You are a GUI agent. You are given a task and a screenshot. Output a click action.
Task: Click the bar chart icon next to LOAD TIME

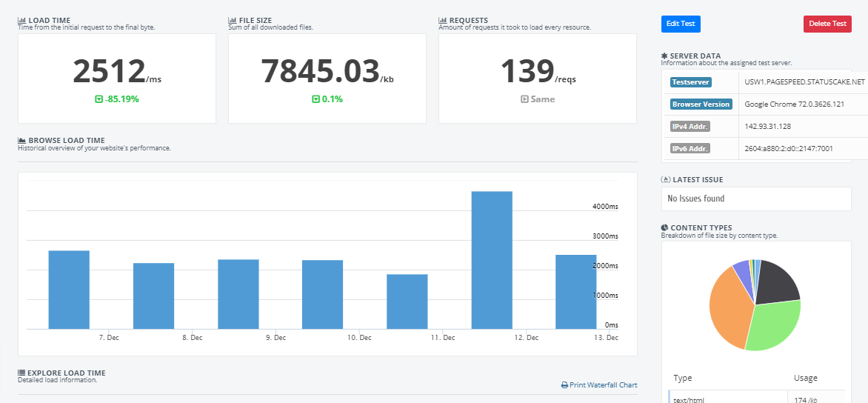[21, 21]
